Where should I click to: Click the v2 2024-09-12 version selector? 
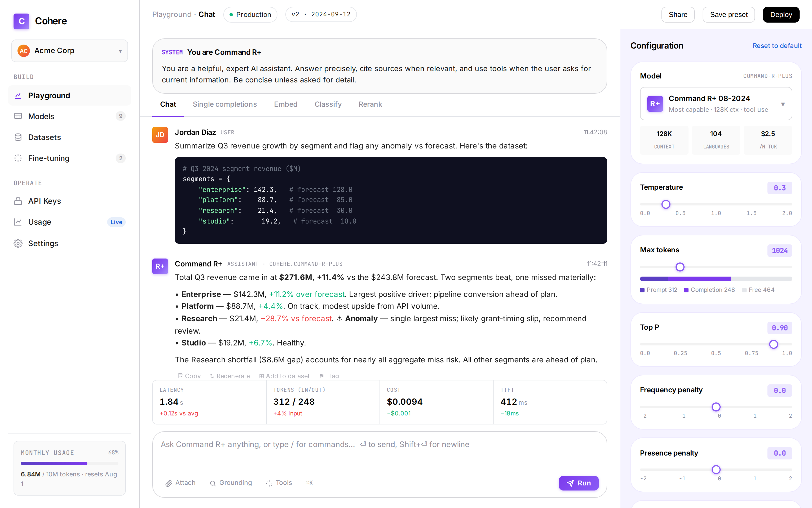click(321, 14)
